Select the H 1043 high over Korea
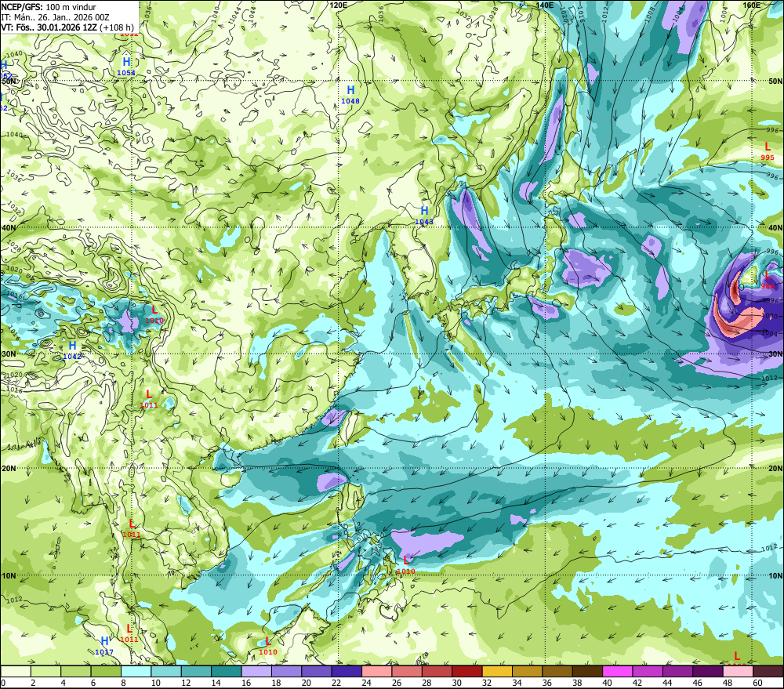 click(x=424, y=216)
